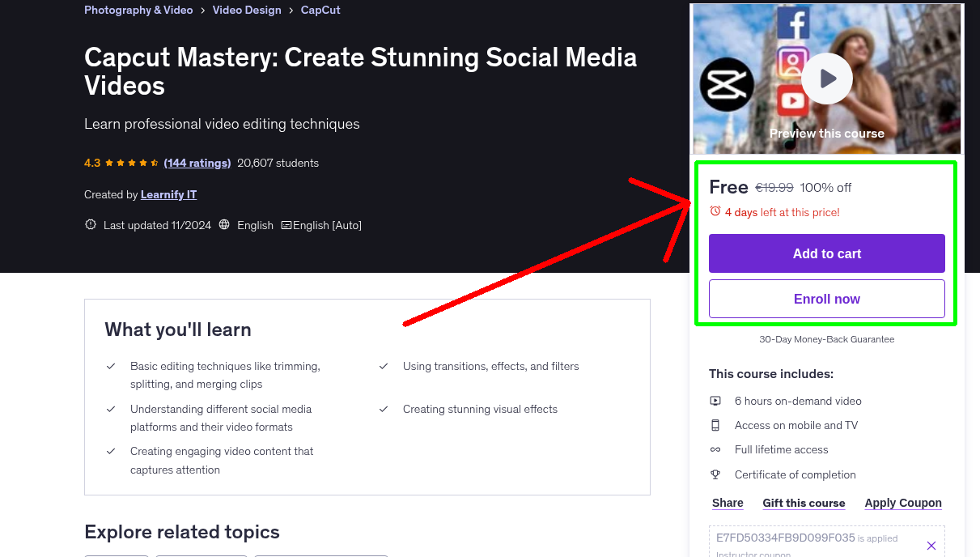Click 4 days left at this price
The width and height of the screenshot is (980, 557).
(783, 212)
